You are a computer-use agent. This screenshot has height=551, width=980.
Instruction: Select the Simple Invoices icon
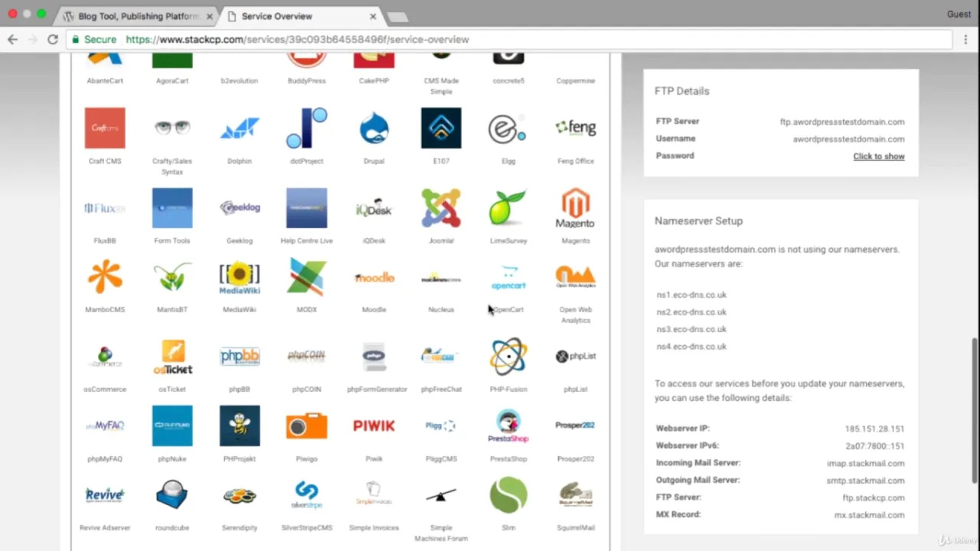coord(374,495)
